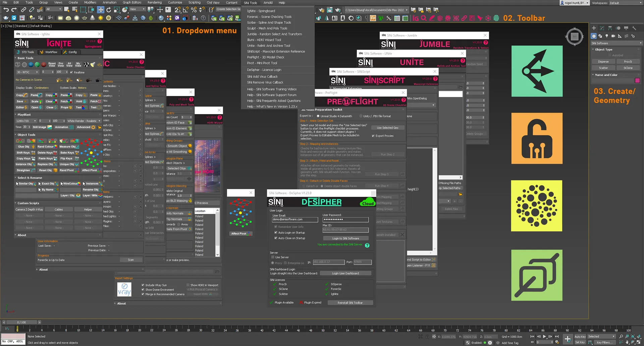644x346 pixels.
Task: Activate the Select and Rotate tool
Action: [109, 10]
